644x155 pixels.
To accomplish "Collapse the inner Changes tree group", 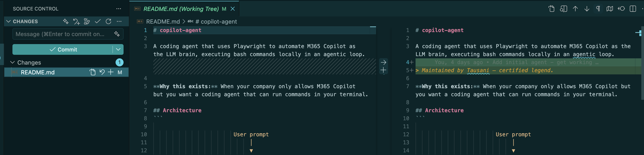I will (x=12, y=62).
